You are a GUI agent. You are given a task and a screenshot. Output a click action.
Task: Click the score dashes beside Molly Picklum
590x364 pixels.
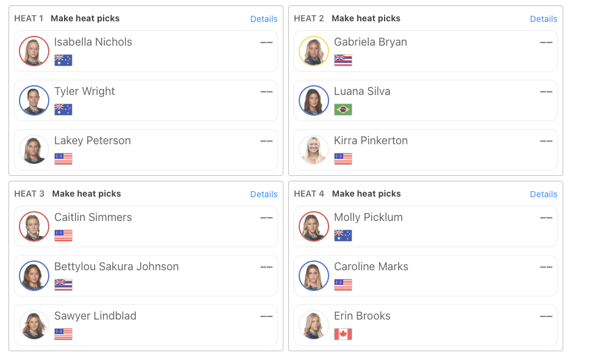tap(546, 218)
